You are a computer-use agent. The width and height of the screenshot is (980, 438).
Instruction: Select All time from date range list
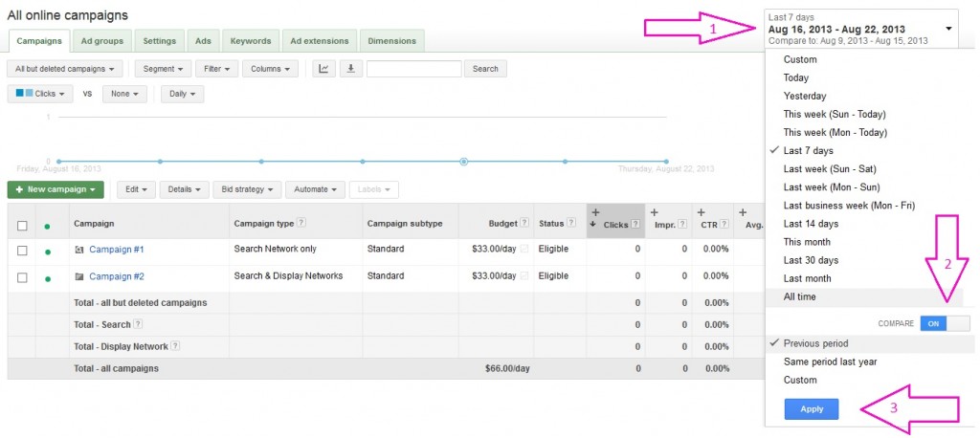[x=800, y=297]
